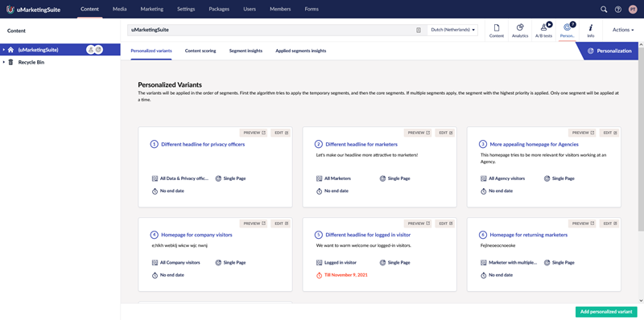This screenshot has height=320, width=644.
Task: Open Homepage for returning marketers link
Action: [529, 235]
